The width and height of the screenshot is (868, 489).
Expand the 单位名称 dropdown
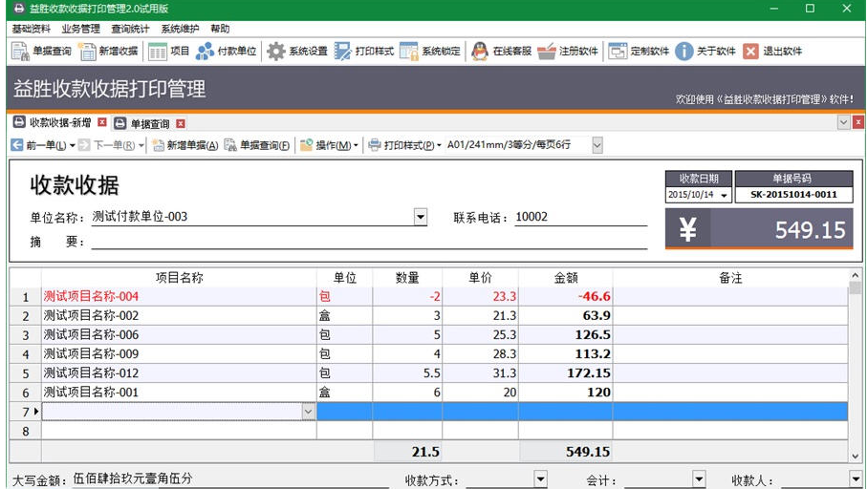click(x=421, y=218)
